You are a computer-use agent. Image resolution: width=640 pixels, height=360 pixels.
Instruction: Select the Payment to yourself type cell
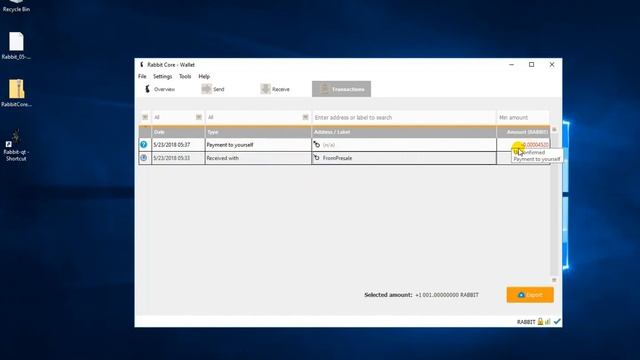click(x=258, y=145)
